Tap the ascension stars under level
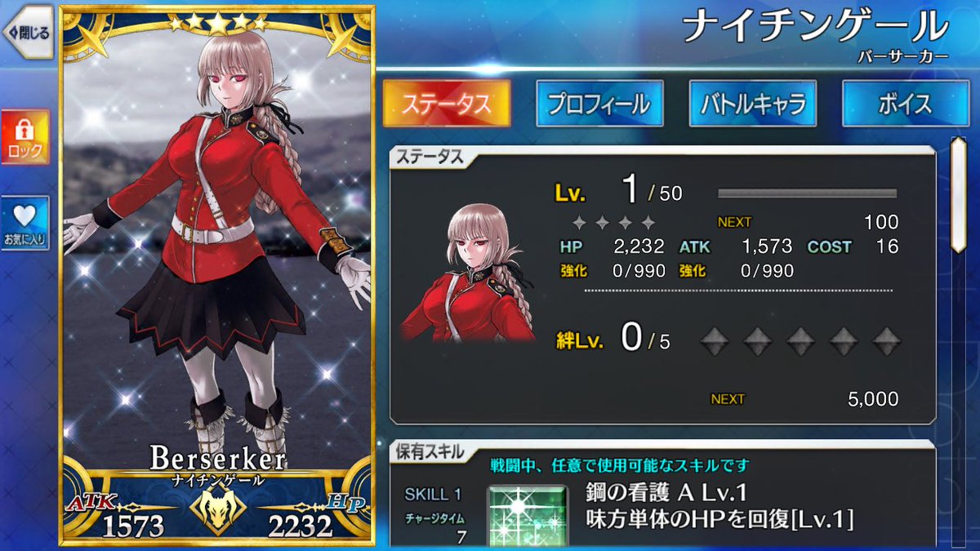Viewport: 980px width, 551px height. click(x=613, y=222)
